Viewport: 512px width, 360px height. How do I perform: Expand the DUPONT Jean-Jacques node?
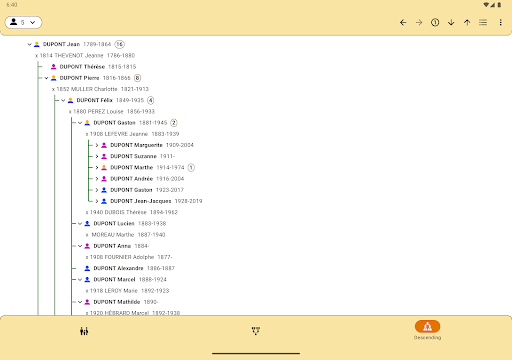click(x=97, y=201)
